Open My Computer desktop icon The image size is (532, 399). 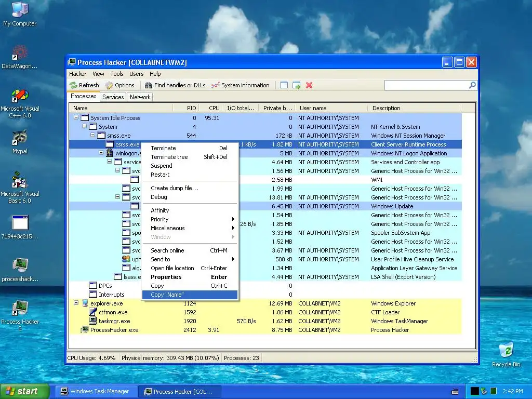[x=20, y=14]
